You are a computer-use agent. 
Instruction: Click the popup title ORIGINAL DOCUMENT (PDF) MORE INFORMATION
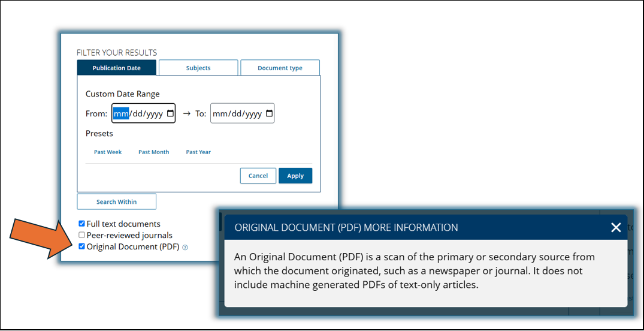pos(346,227)
